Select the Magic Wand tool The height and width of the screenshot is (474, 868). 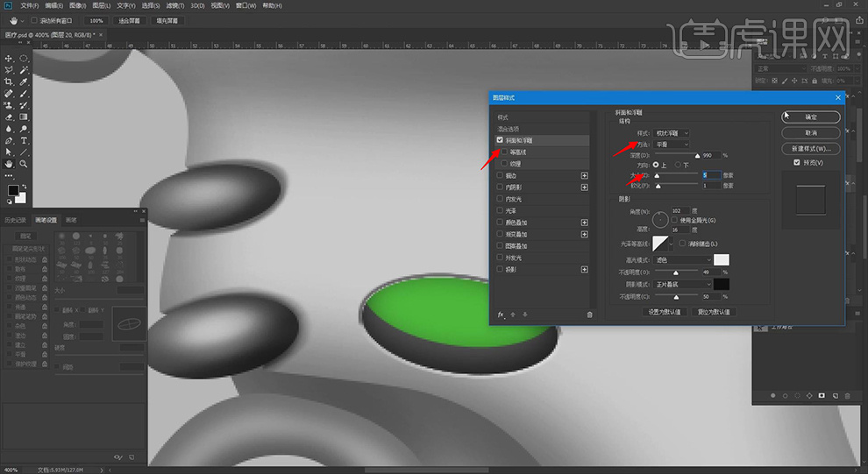point(24,69)
